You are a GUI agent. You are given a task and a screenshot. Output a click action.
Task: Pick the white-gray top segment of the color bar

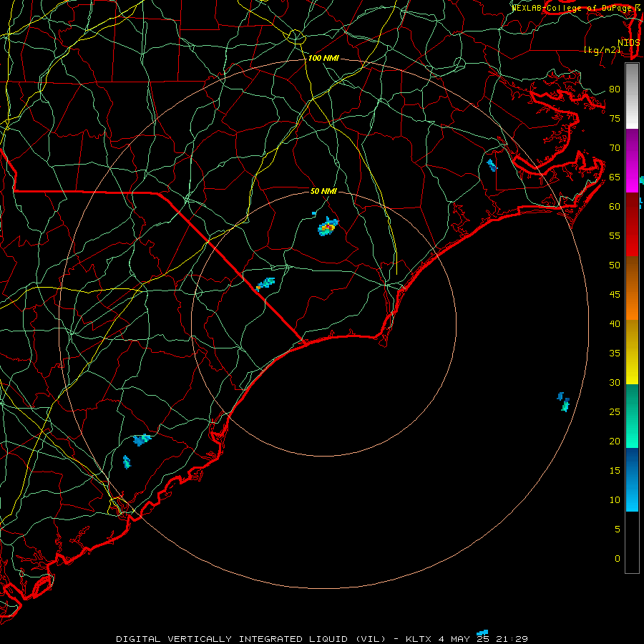click(x=632, y=96)
